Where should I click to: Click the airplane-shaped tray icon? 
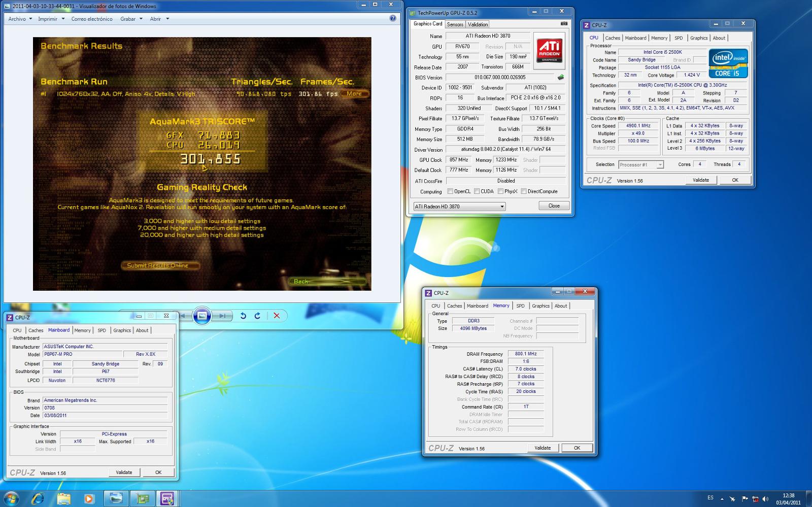coord(732,499)
